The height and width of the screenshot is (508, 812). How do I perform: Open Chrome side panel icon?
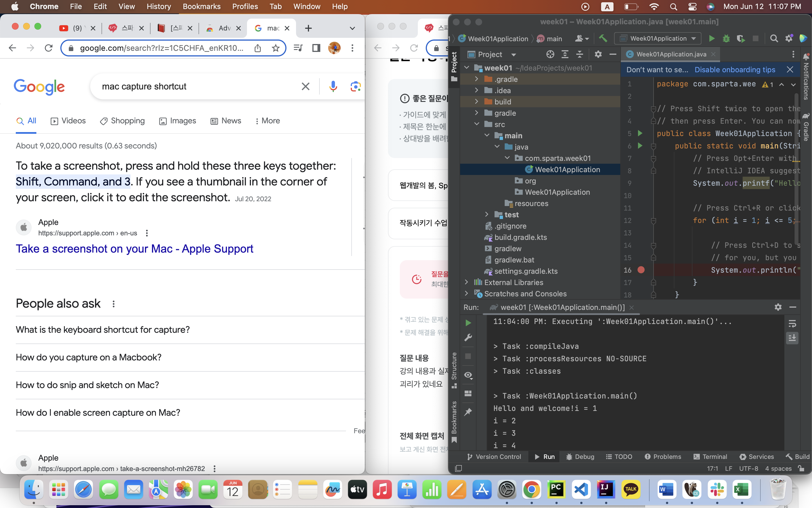pyautogui.click(x=316, y=48)
